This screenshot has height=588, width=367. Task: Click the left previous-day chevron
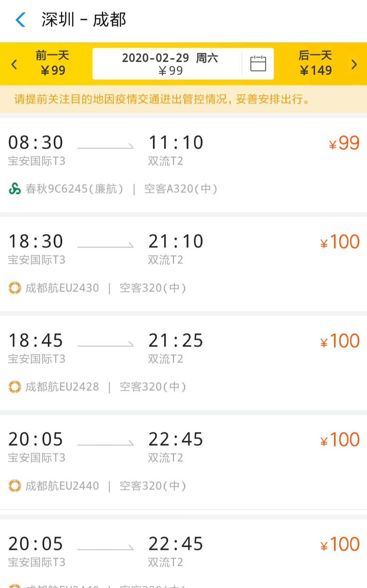point(14,64)
